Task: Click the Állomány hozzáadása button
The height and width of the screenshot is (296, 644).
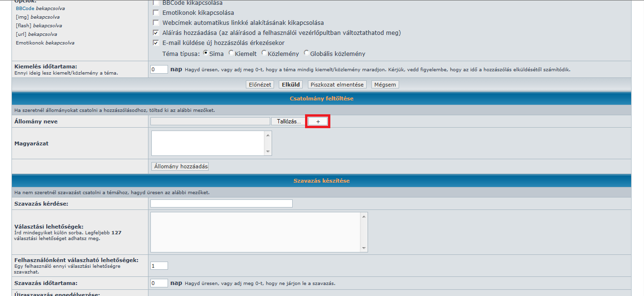Action: pos(179,166)
